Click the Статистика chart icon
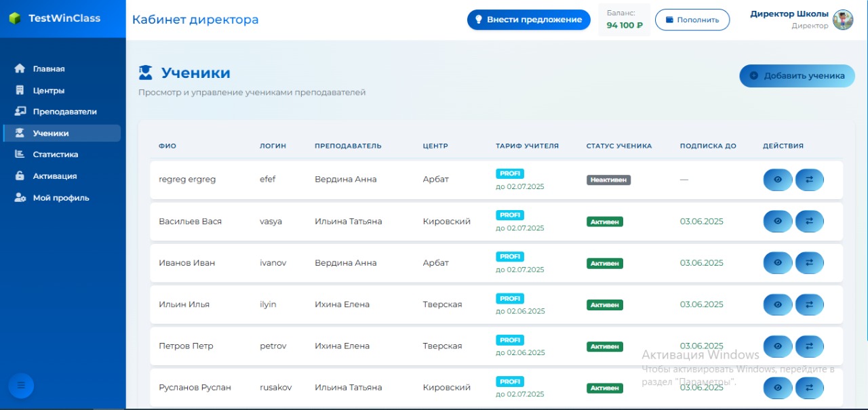The height and width of the screenshot is (410, 868). click(x=18, y=154)
